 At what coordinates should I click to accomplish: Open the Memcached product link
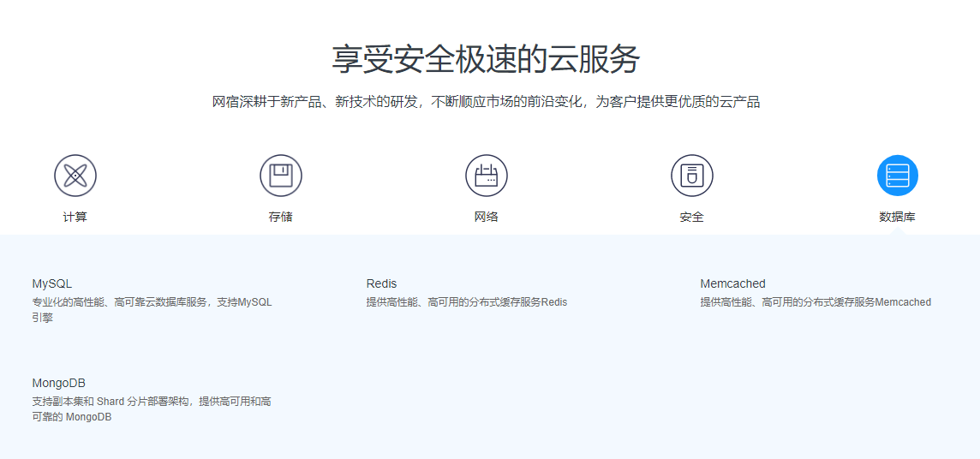point(732,283)
